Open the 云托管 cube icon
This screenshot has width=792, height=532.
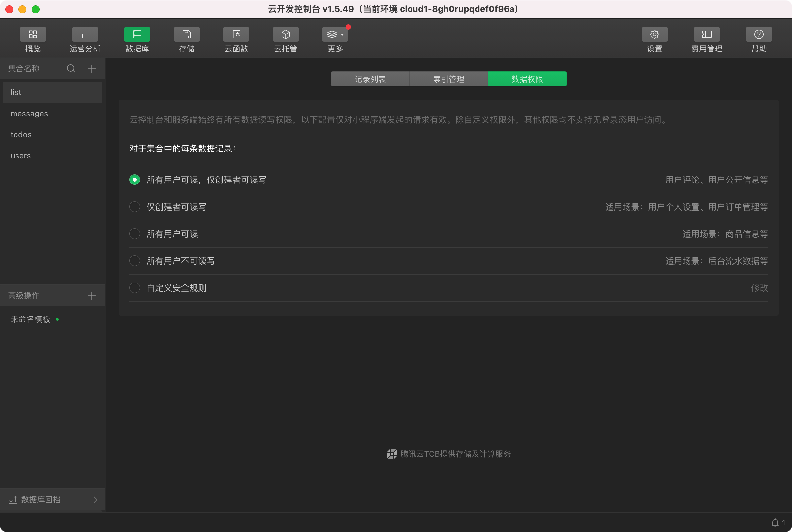[x=285, y=34]
